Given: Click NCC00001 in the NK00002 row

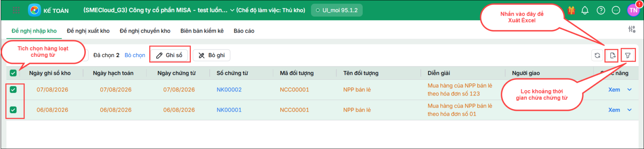Looking at the screenshot, I should (x=295, y=90).
